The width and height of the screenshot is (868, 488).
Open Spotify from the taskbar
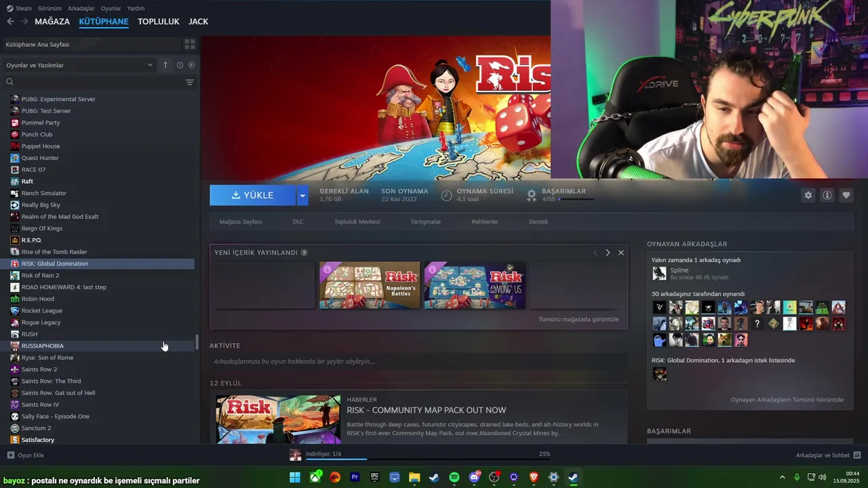(x=454, y=477)
